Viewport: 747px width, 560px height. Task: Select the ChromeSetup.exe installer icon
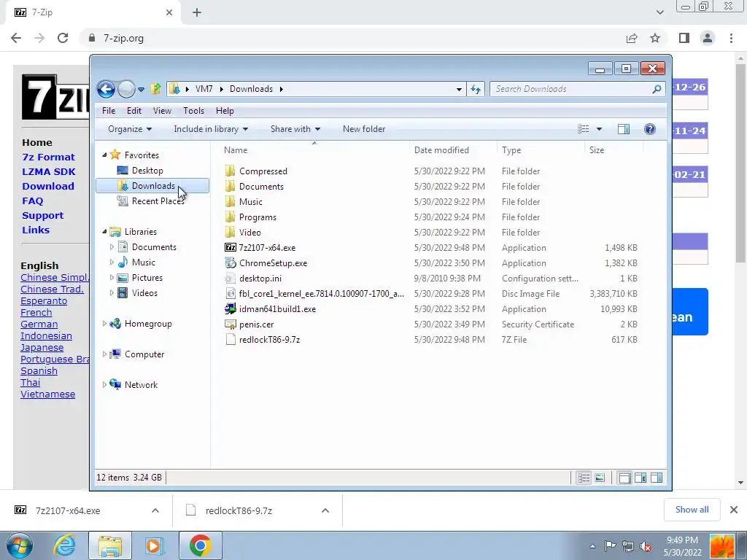pos(230,262)
